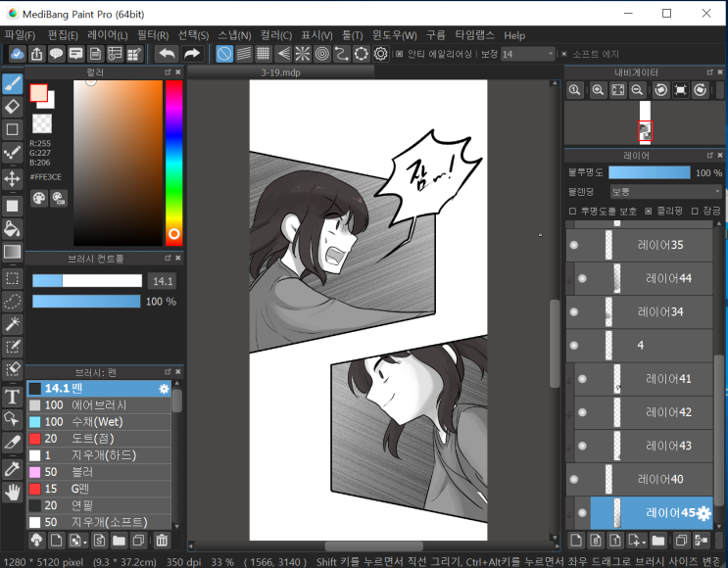Click the brush opacity 100% slider
Image resolution: width=728 pixels, height=568 pixels.
tap(86, 302)
